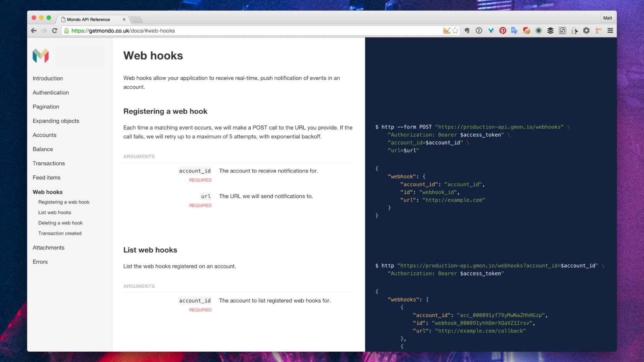
Task: Select Web hooks in the sidebar
Action: (x=48, y=192)
